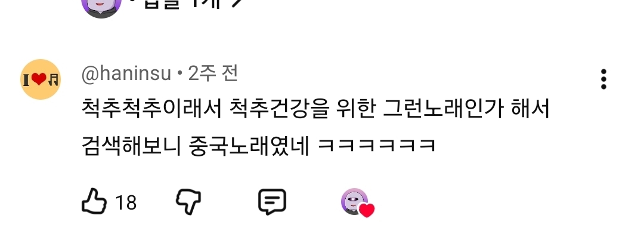The height and width of the screenshot is (246, 644).
Task: Like the comment by @haninsu
Action: tap(94, 201)
